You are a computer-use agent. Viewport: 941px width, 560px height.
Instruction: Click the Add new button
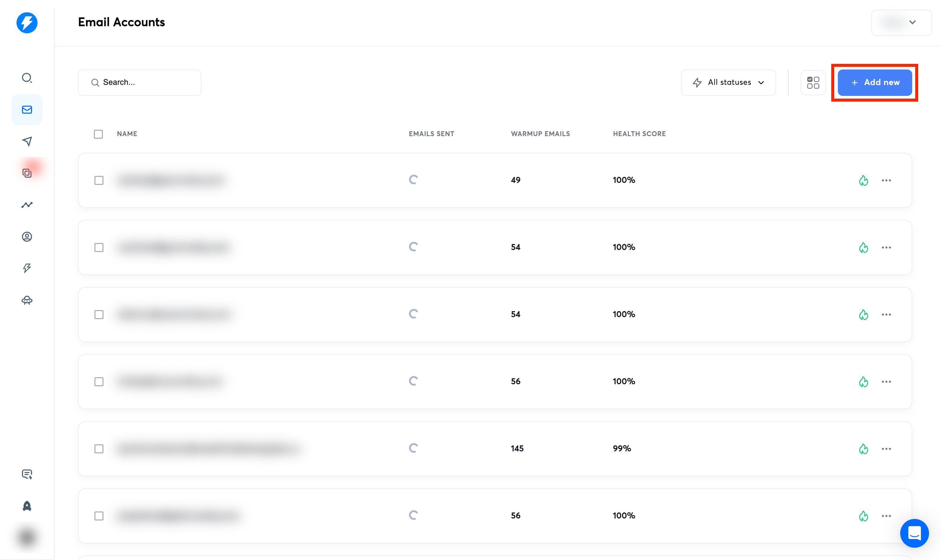[874, 82]
